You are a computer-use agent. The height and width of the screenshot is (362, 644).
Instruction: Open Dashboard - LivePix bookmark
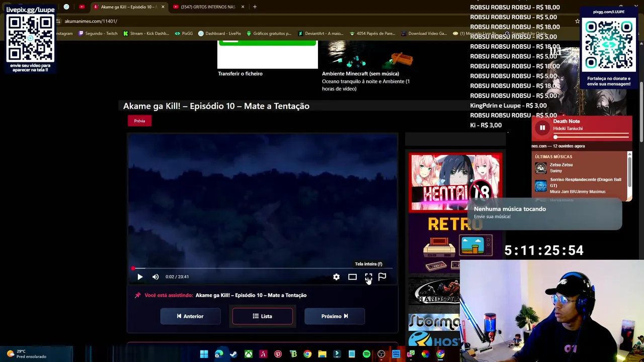[x=219, y=33]
